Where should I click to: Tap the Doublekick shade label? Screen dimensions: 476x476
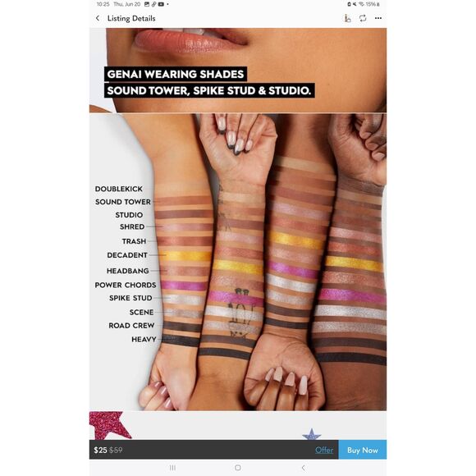coord(119,189)
